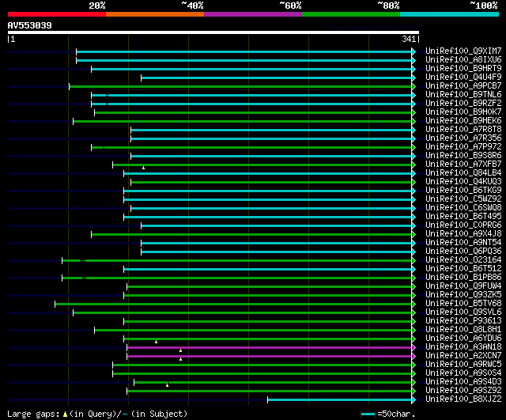Click the purple arrowhead on A2XCN7 row
Viewport: 506px width, 420px height.
coord(413,357)
